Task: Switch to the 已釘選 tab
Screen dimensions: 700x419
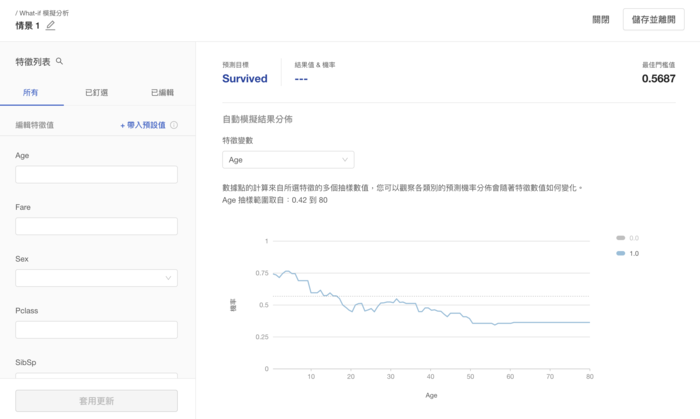Action: (96, 92)
